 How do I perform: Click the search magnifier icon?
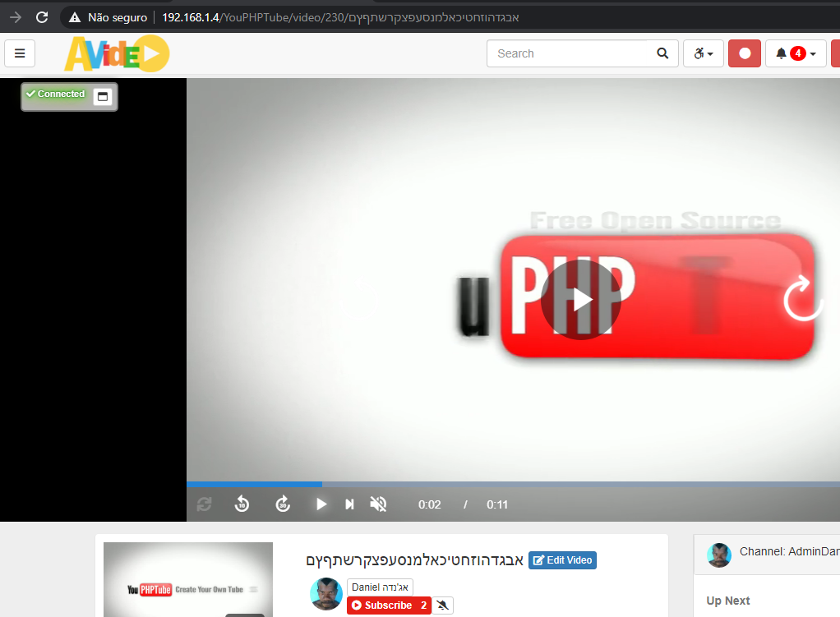tap(662, 53)
